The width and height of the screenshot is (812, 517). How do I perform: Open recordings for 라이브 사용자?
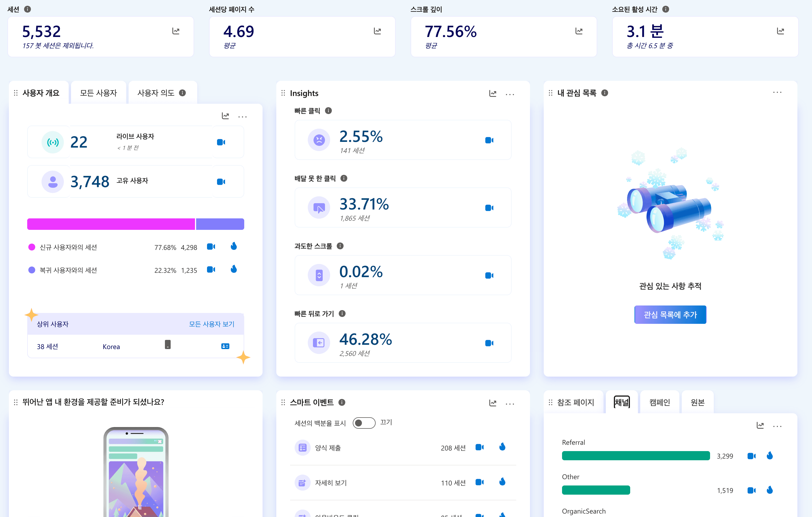point(221,142)
